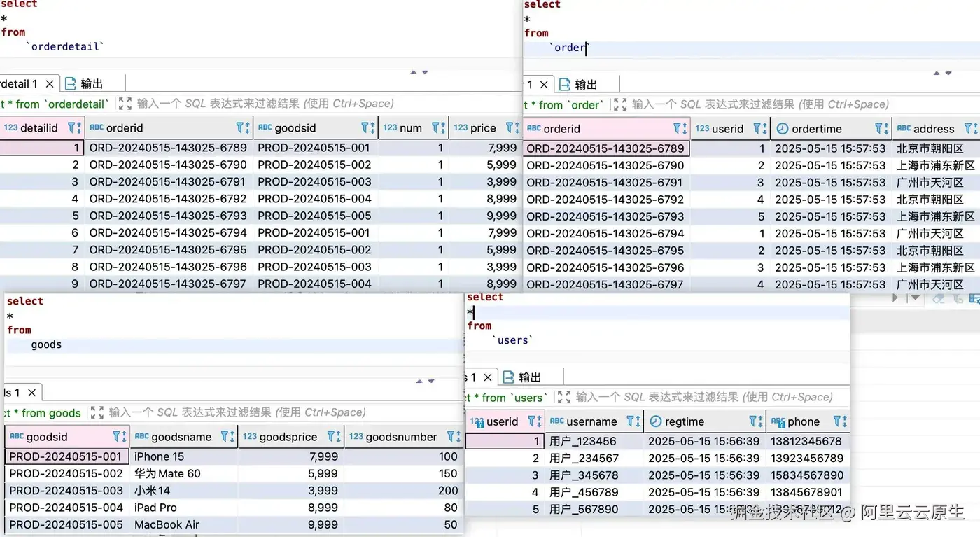The image size is (980, 537).
Task: Click the expand-filter icon in the orderdetail filter bar
Action: [125, 104]
